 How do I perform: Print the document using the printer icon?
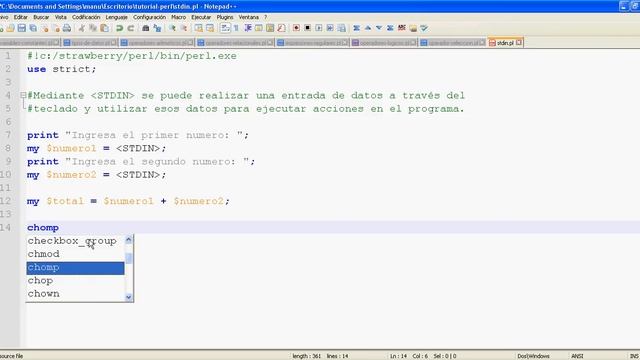[x=67, y=28]
